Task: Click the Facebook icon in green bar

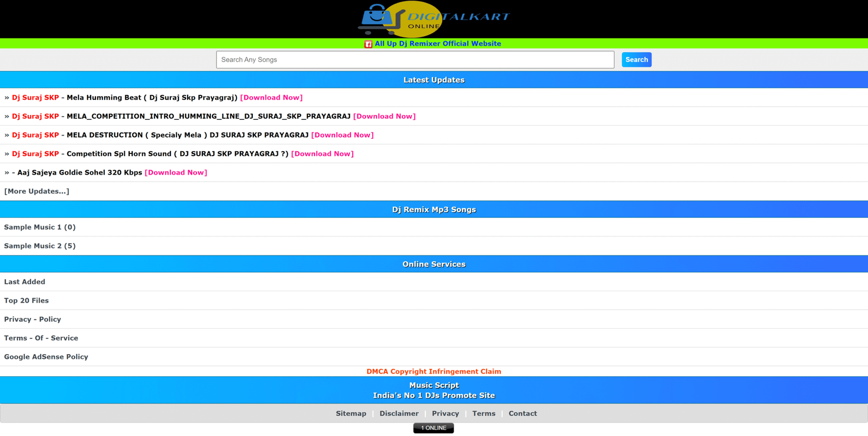Action: click(368, 44)
